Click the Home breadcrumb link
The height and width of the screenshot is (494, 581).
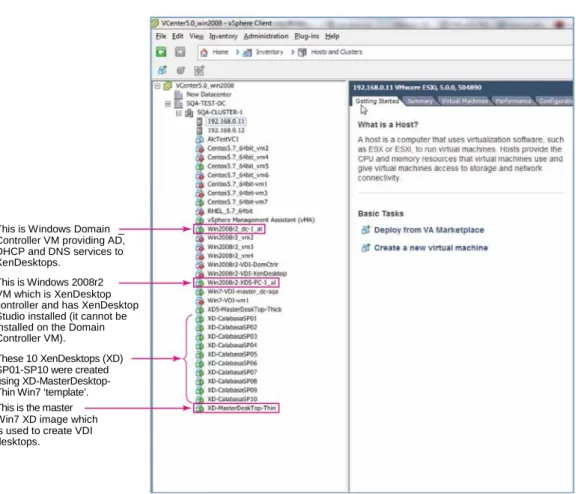(220, 52)
